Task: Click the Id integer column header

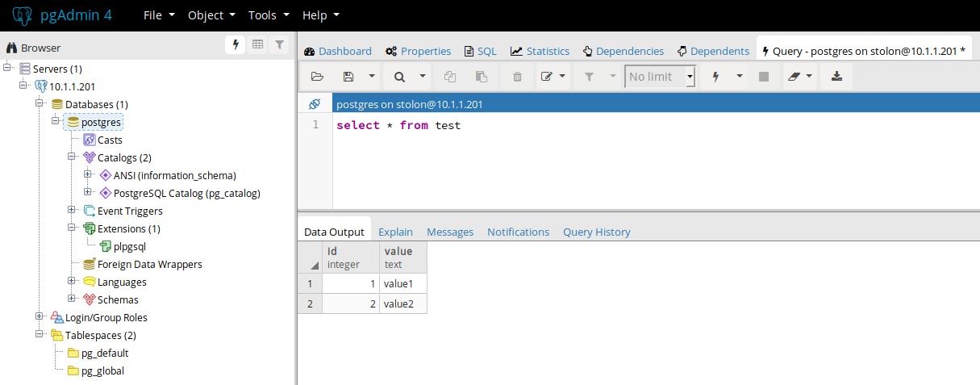Action: (350, 257)
